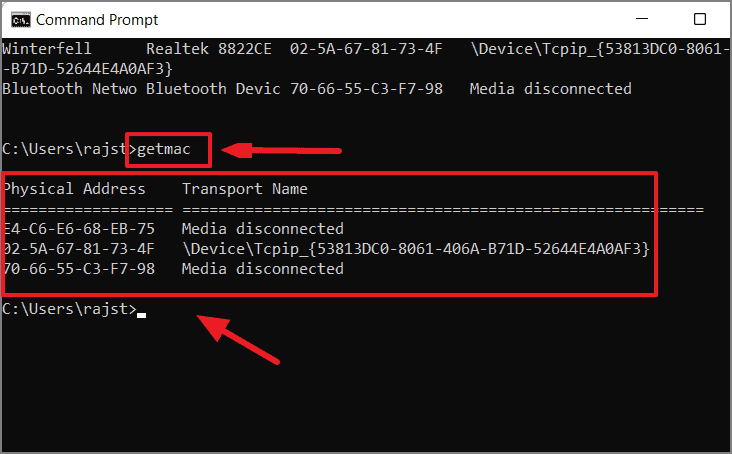Click the Realtek 8822CE adapter text
The image size is (732, 454).
(209, 49)
